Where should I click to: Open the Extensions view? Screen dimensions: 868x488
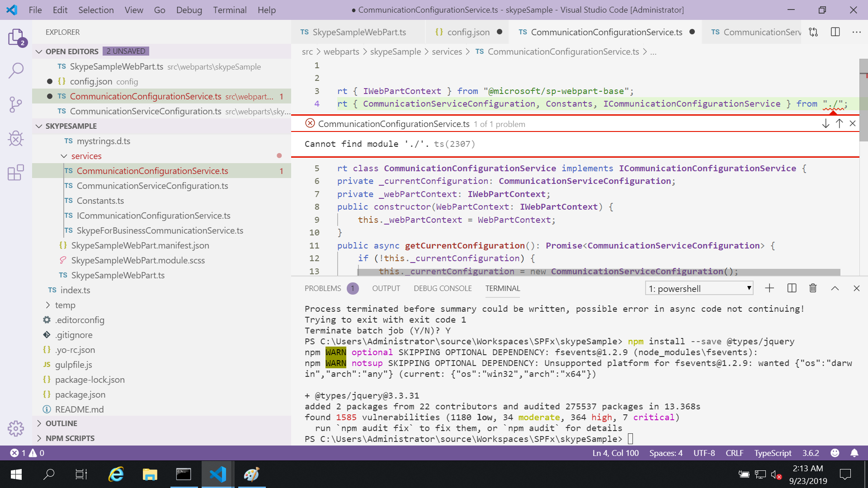pyautogui.click(x=16, y=173)
